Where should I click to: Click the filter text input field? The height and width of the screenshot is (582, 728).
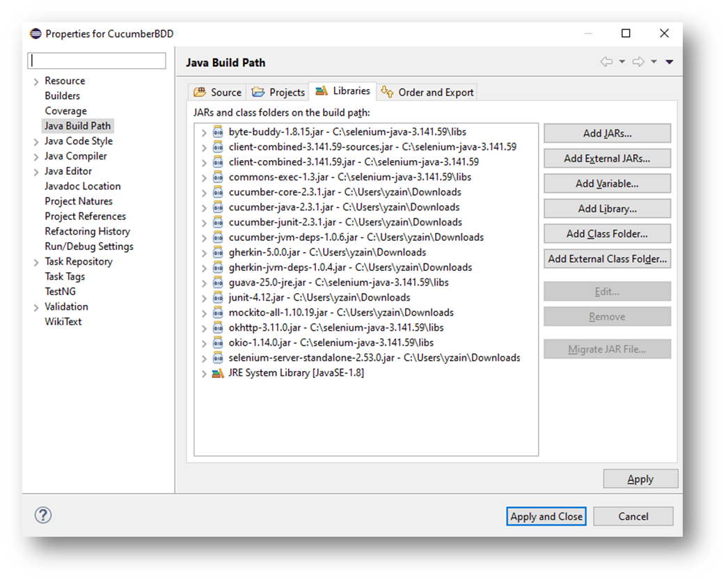coord(97,61)
